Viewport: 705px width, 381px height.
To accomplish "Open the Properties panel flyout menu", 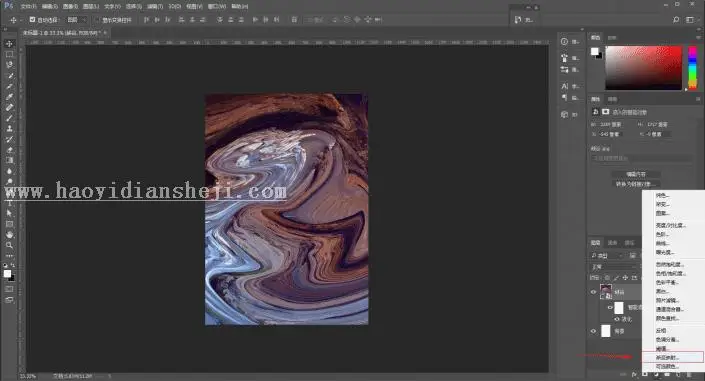I will tap(698, 99).
